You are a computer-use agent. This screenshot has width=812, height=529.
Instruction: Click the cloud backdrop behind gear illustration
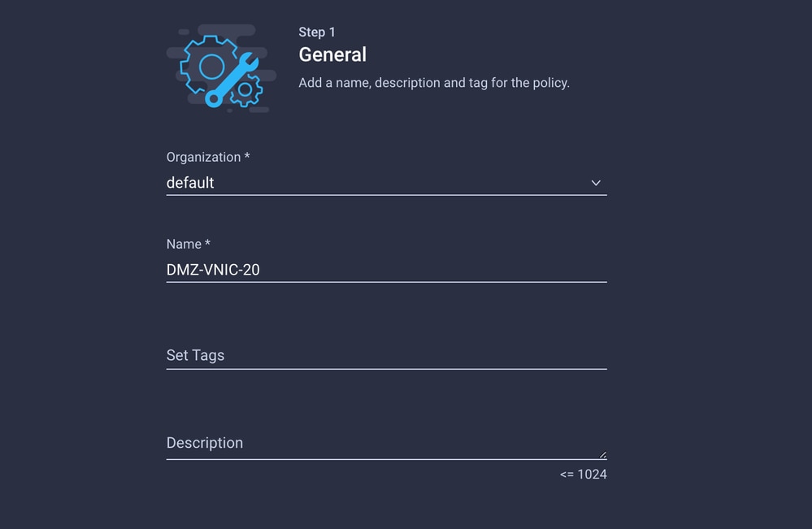[222, 67]
